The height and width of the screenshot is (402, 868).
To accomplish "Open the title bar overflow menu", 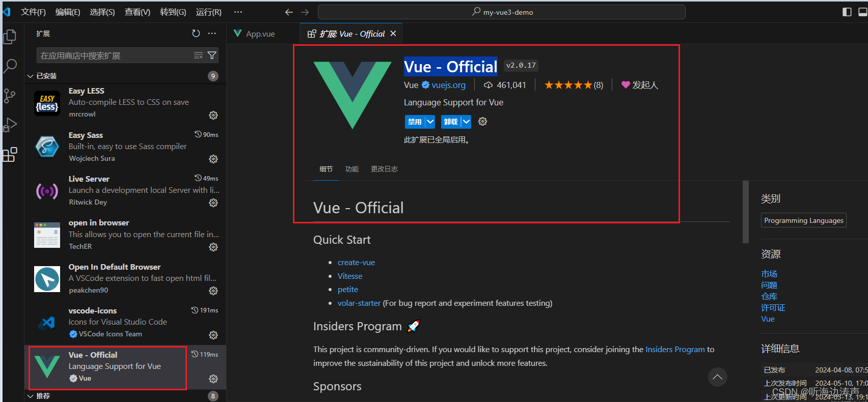I will click(238, 12).
